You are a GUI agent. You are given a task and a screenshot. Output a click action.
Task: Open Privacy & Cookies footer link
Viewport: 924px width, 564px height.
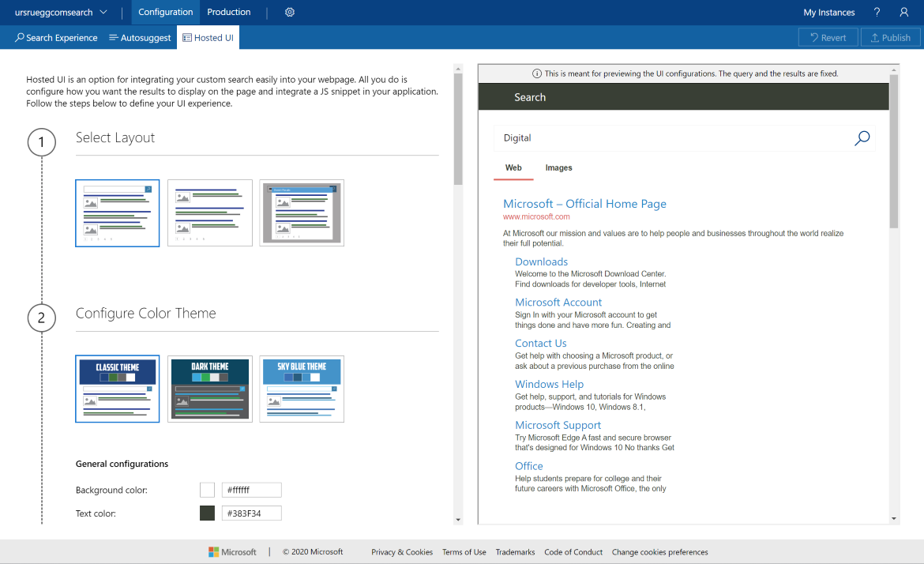point(402,552)
